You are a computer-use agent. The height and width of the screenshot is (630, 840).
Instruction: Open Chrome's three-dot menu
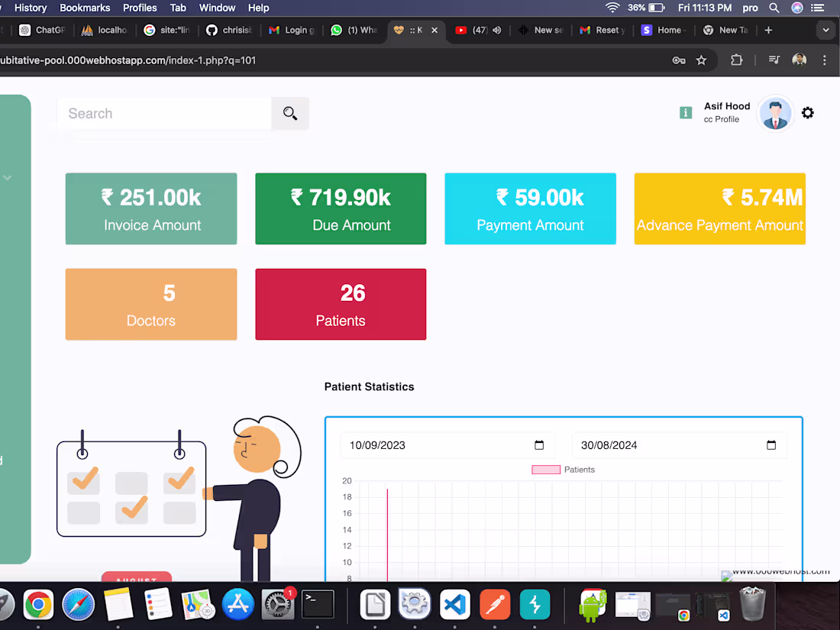pyautogui.click(x=824, y=59)
